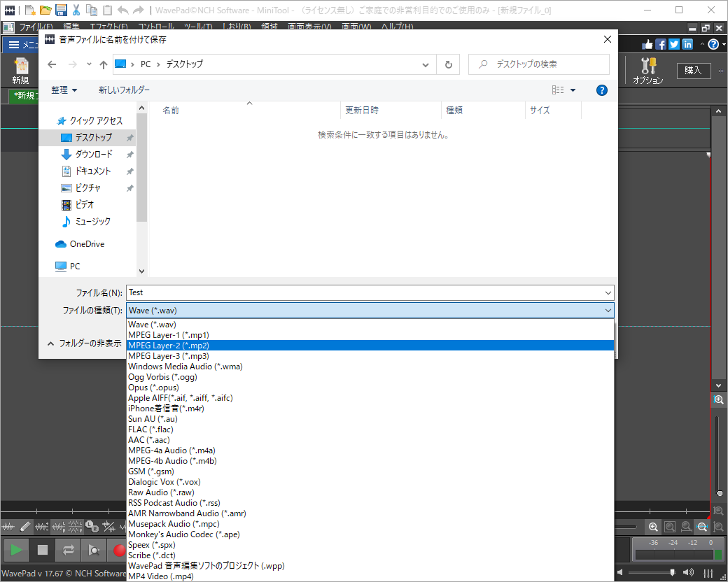Sort file list by 更新日時 column
This screenshot has width=728, height=582.
[391, 110]
